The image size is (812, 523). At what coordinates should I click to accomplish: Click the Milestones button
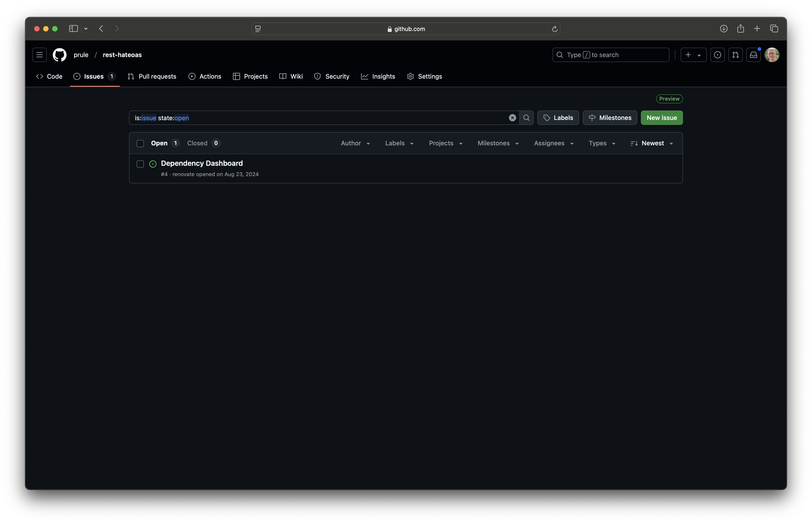click(x=609, y=117)
